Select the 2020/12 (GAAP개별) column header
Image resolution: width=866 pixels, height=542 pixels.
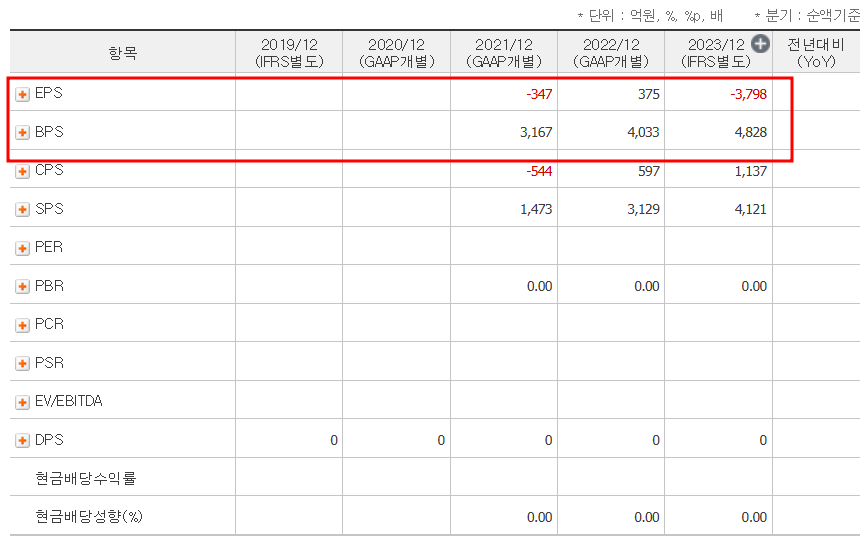397,53
